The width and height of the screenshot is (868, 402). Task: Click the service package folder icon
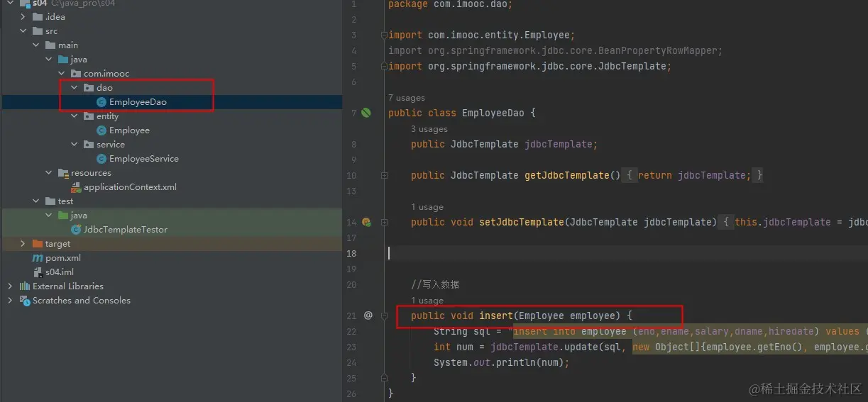pos(89,145)
